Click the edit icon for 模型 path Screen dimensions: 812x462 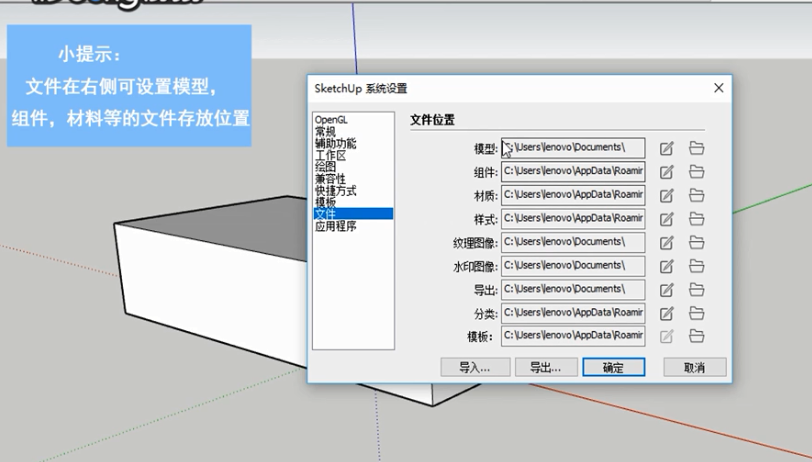[x=666, y=148]
